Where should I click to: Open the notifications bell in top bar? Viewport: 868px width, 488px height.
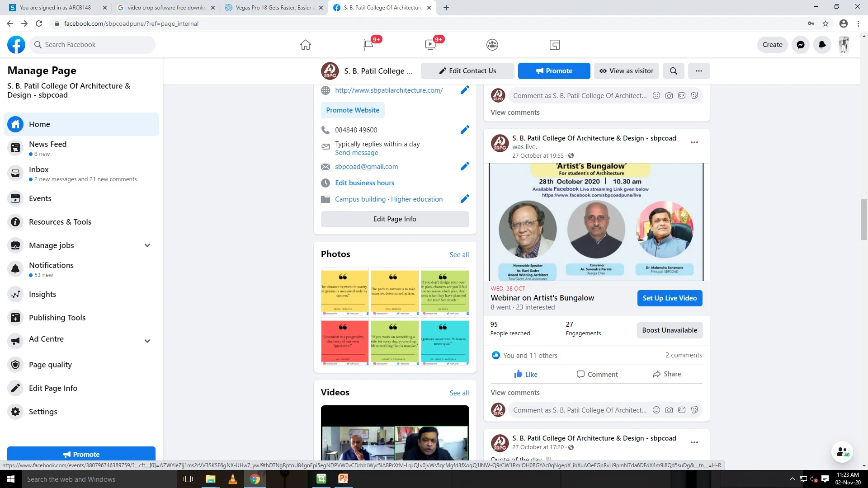822,45
